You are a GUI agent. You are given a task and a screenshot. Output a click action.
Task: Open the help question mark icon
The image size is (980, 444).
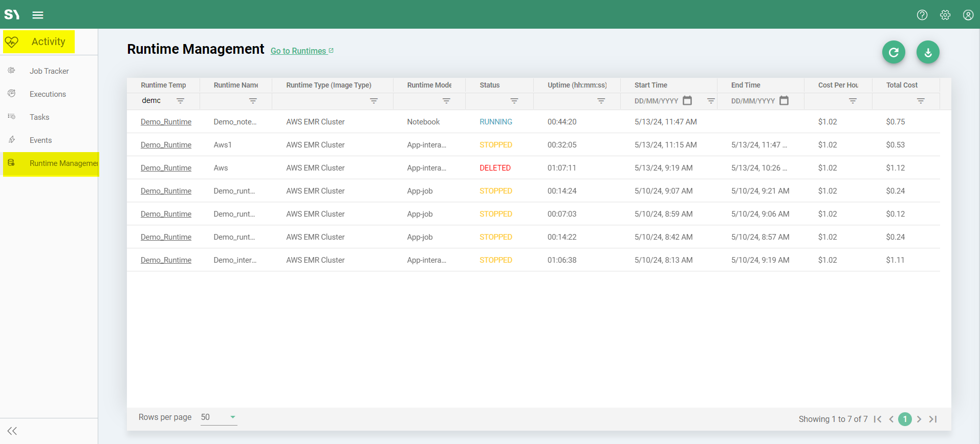[x=922, y=15]
